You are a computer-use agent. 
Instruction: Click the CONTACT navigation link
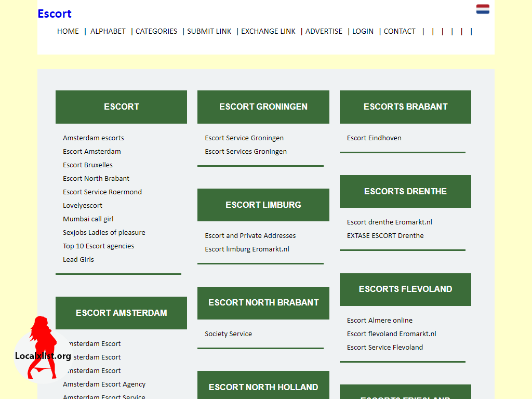pyautogui.click(x=400, y=31)
